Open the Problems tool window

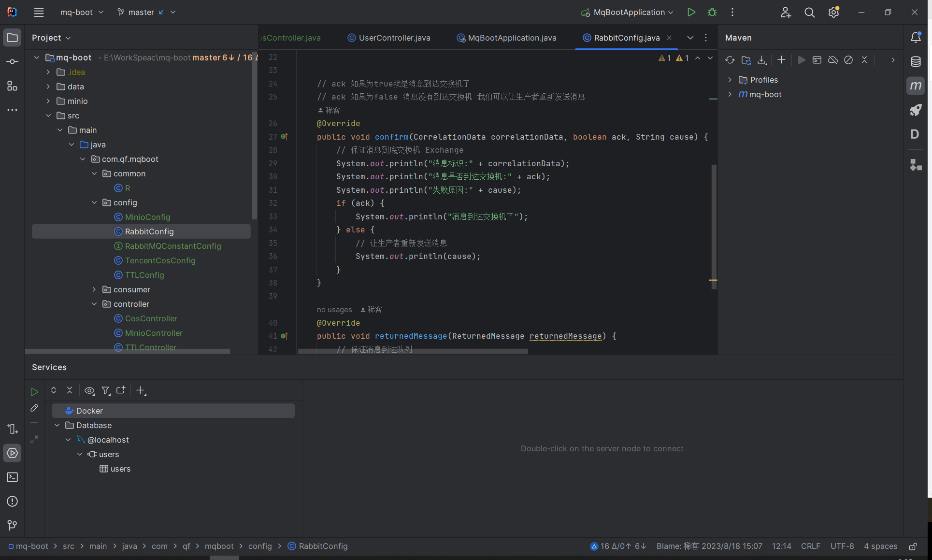(13, 502)
